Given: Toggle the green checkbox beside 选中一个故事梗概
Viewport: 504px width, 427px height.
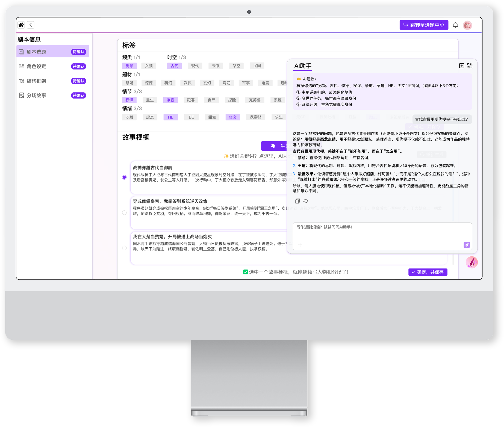Looking at the screenshot, I should tap(245, 272).
